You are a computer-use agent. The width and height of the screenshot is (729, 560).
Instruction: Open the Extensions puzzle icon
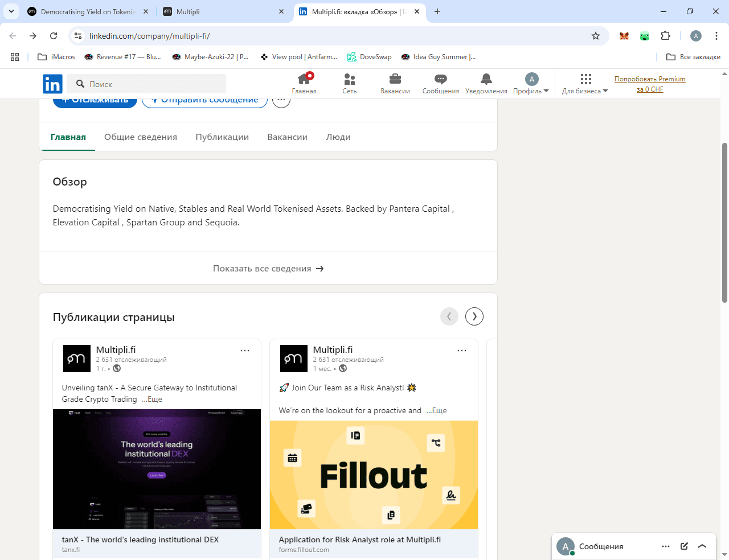665,36
